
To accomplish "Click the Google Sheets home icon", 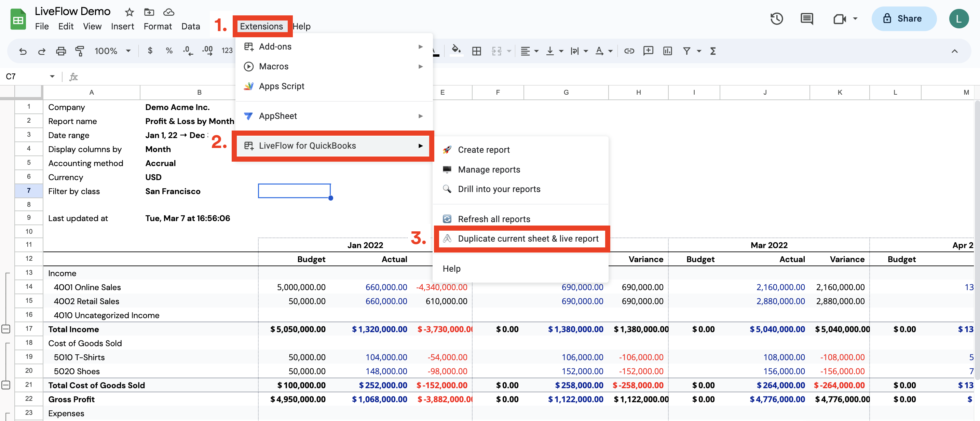I will (18, 19).
